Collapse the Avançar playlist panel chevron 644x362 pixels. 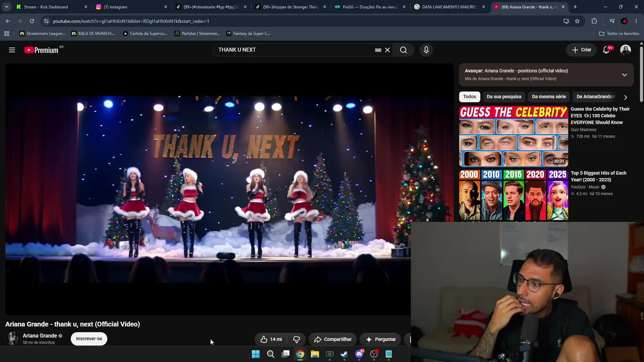[x=624, y=75]
